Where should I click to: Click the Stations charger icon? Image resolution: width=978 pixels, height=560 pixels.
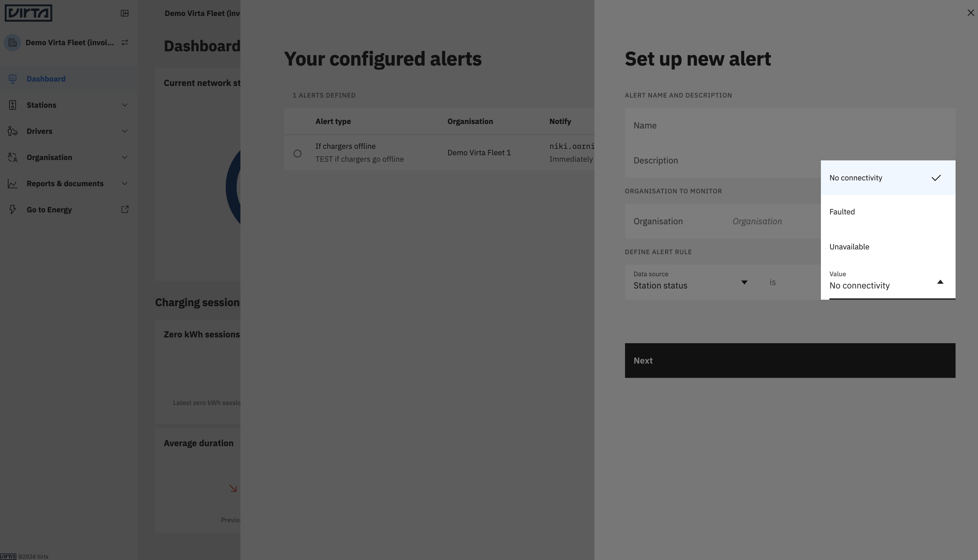12,105
